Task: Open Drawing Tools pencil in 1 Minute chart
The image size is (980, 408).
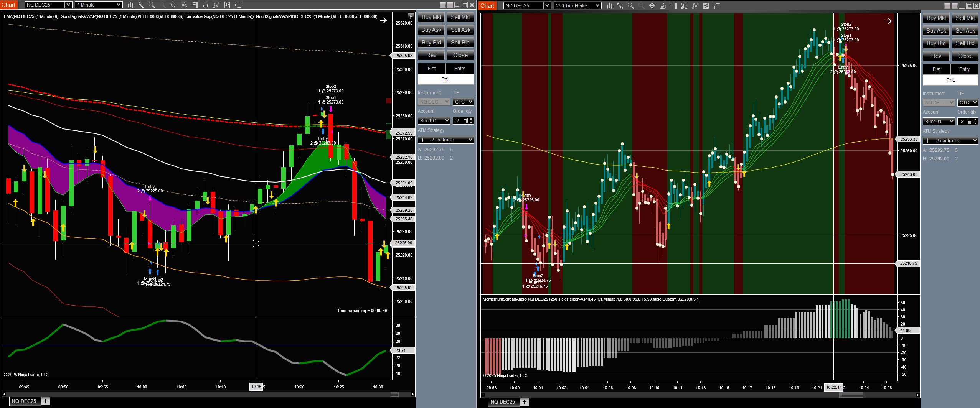Action: coord(141,5)
